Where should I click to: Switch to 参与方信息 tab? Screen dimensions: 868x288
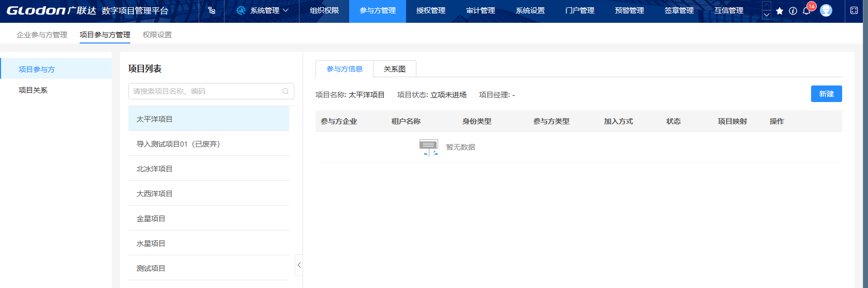(x=345, y=69)
